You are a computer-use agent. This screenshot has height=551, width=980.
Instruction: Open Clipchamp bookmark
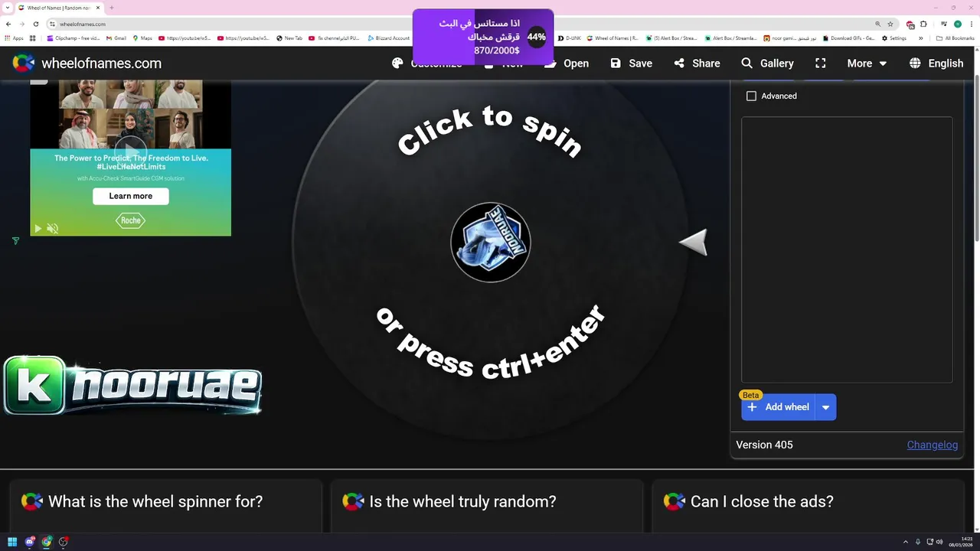coord(73,37)
